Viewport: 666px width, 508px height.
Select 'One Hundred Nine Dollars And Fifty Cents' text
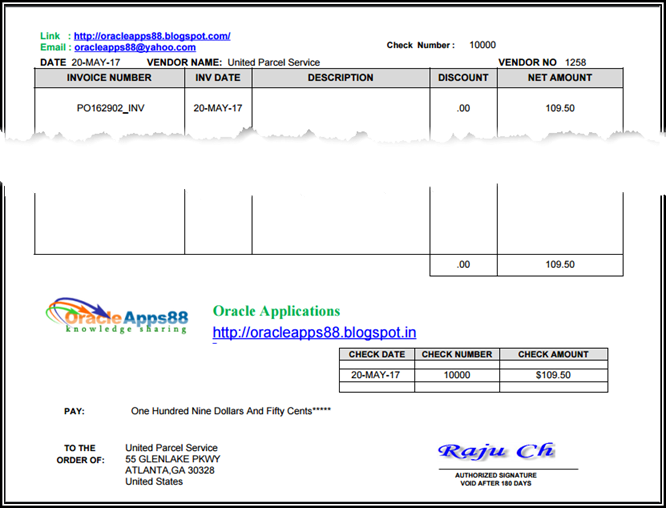pyautogui.click(x=221, y=411)
